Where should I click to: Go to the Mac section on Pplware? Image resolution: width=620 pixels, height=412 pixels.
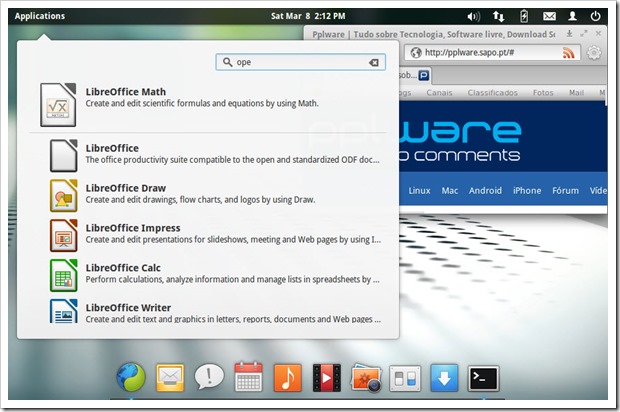tap(450, 191)
